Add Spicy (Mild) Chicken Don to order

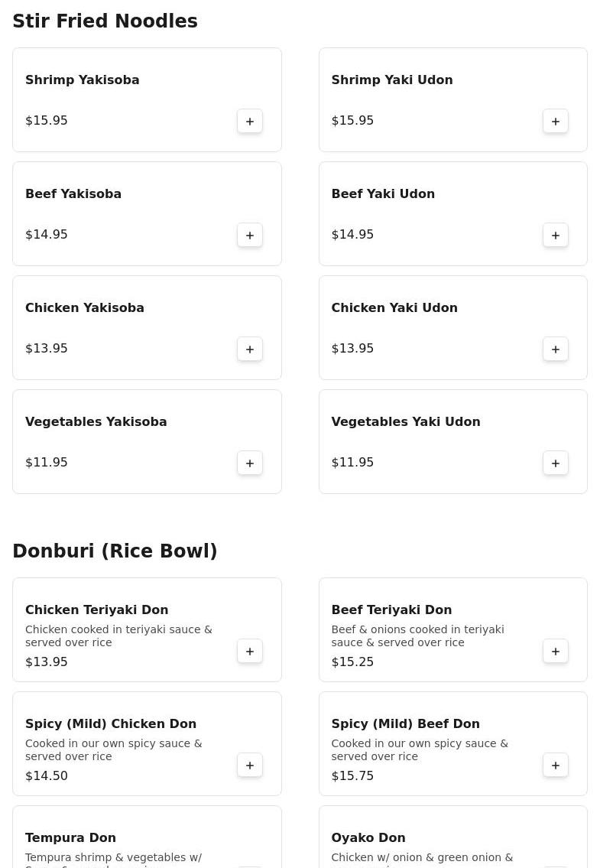tap(250, 766)
